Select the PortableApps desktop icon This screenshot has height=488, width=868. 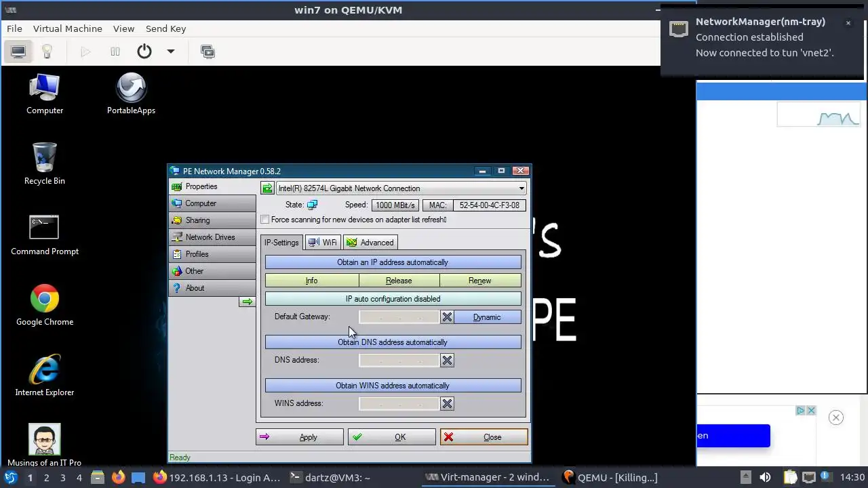pyautogui.click(x=131, y=94)
